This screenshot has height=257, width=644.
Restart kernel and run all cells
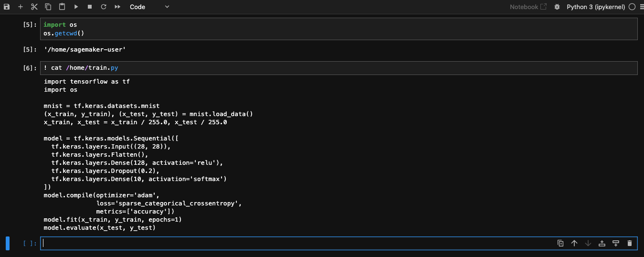click(117, 7)
